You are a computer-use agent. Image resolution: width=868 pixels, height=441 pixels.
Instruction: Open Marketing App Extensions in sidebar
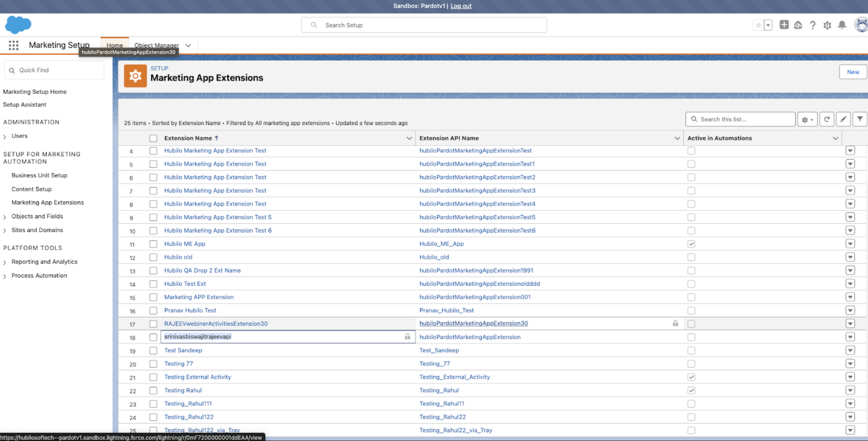(48, 203)
